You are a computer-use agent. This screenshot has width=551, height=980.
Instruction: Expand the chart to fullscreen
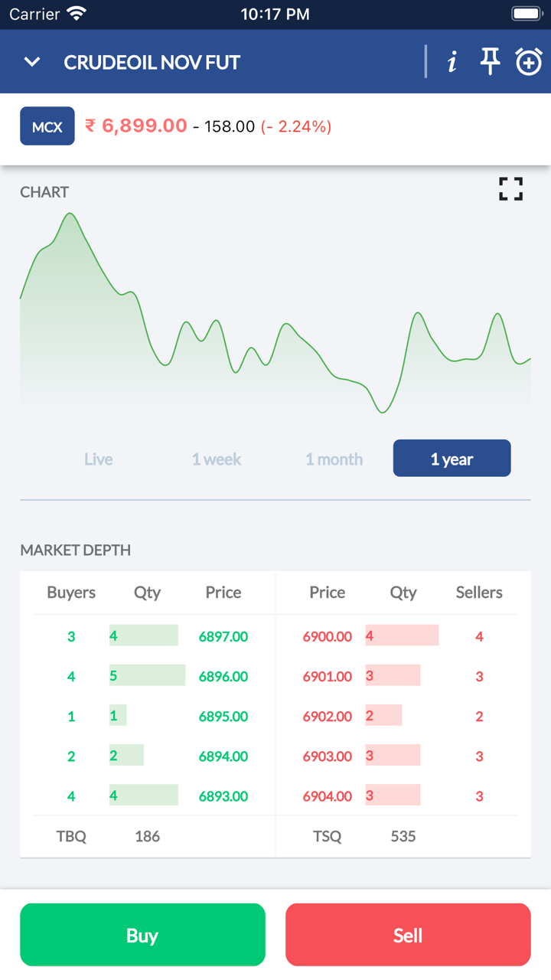point(510,189)
